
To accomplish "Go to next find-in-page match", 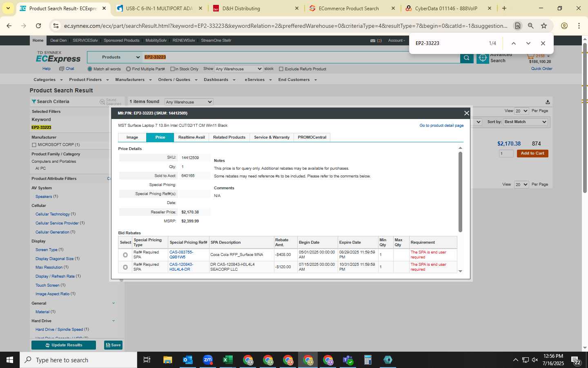I will (x=528, y=43).
